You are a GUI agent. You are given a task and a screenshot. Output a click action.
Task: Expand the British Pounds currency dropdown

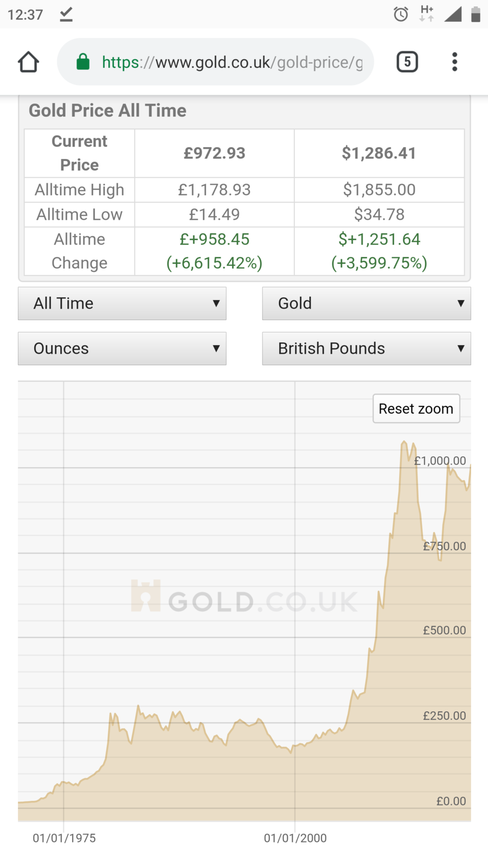(367, 348)
